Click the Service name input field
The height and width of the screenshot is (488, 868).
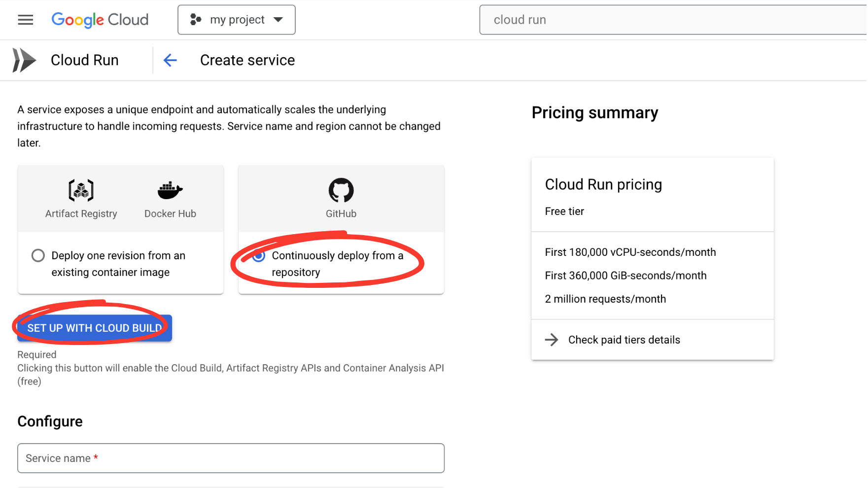click(231, 458)
